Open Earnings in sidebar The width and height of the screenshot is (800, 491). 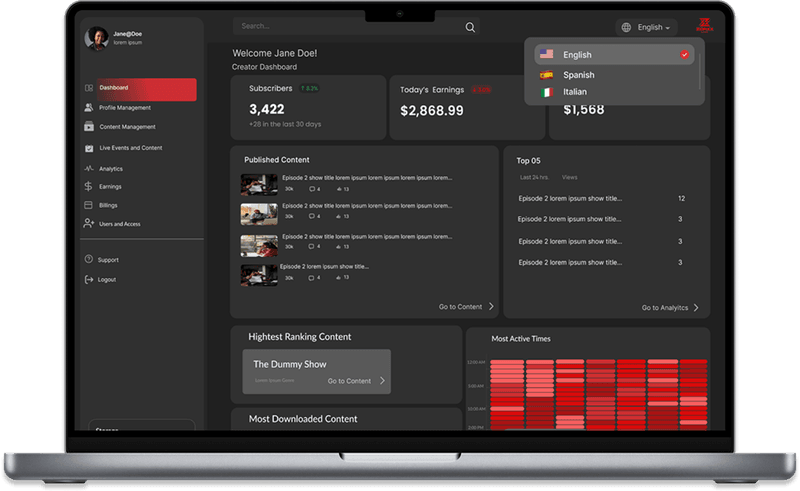pyautogui.click(x=110, y=187)
